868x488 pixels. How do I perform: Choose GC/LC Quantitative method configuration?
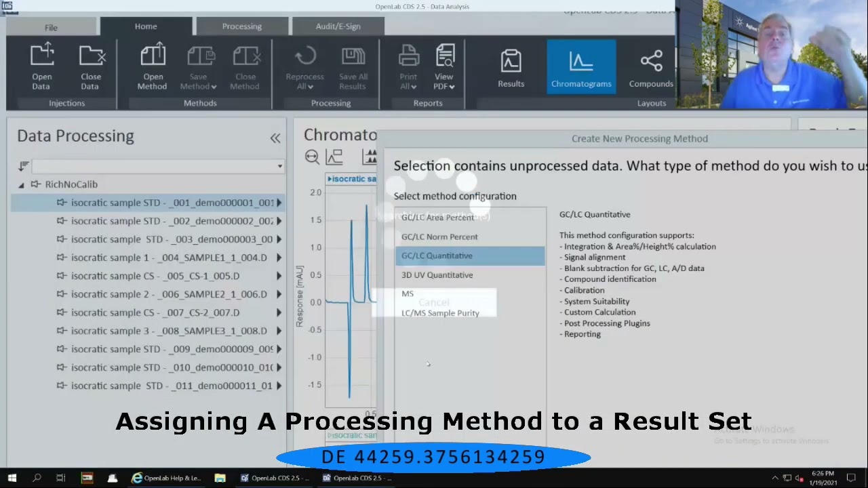tap(470, 256)
